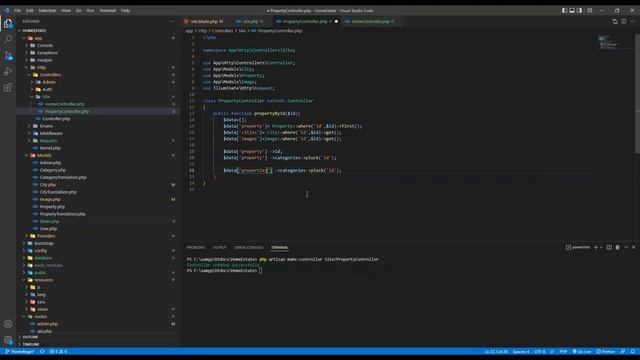Open Kernel.php in Explorer tree

(x=98, y=148)
